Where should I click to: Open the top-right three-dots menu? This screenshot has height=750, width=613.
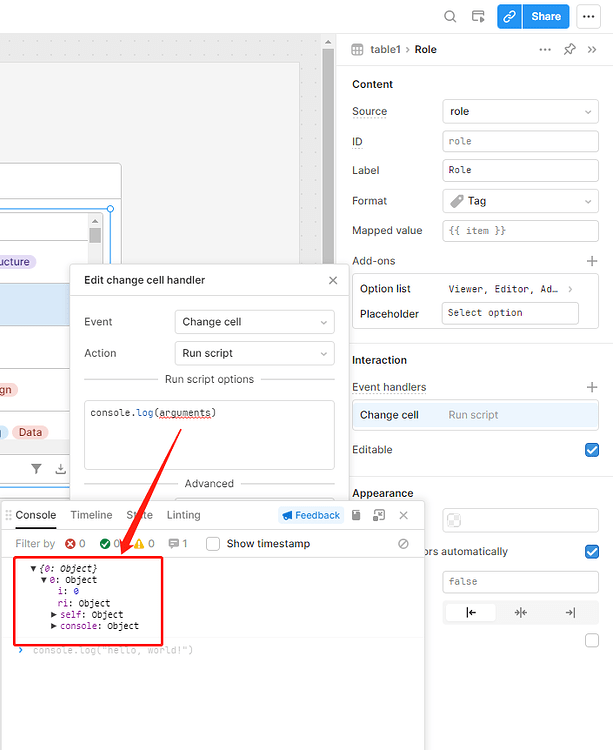(x=589, y=17)
